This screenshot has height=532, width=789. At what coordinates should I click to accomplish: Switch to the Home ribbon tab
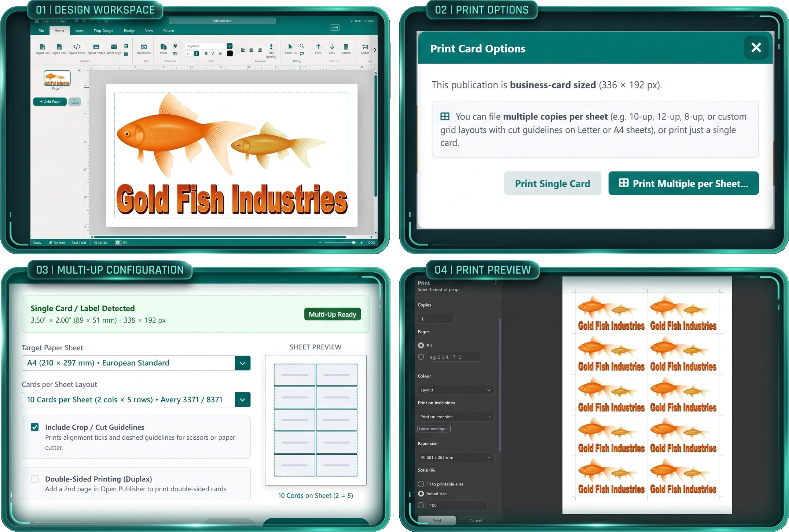(59, 31)
